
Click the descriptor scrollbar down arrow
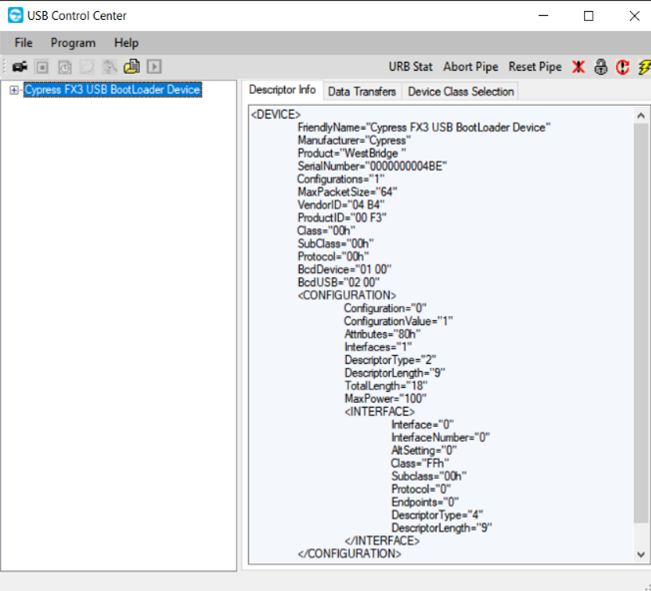[x=641, y=554]
